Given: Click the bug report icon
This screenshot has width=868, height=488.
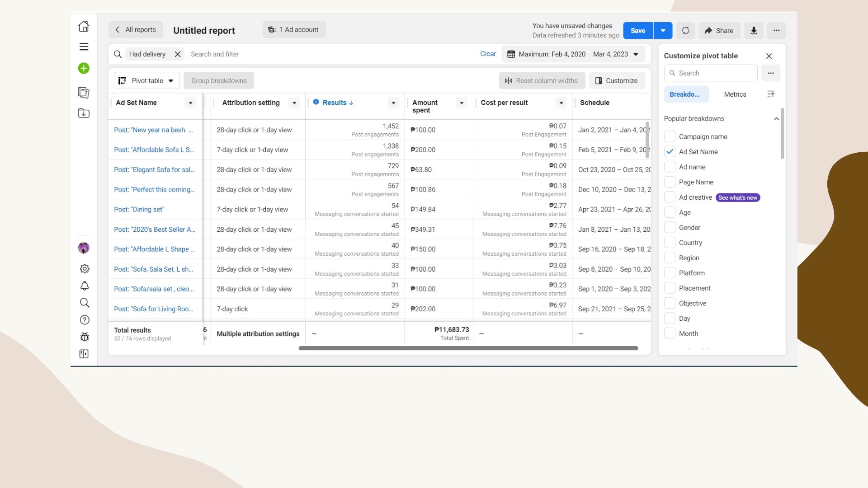Looking at the screenshot, I should [x=84, y=337].
